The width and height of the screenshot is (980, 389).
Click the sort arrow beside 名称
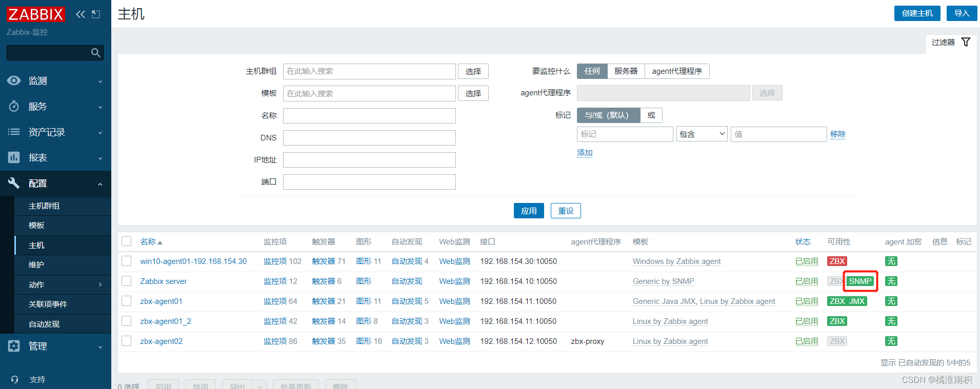click(160, 242)
